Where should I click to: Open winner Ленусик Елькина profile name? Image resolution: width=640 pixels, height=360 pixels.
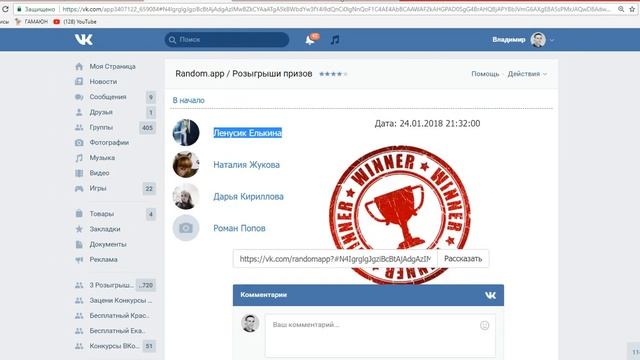[248, 133]
